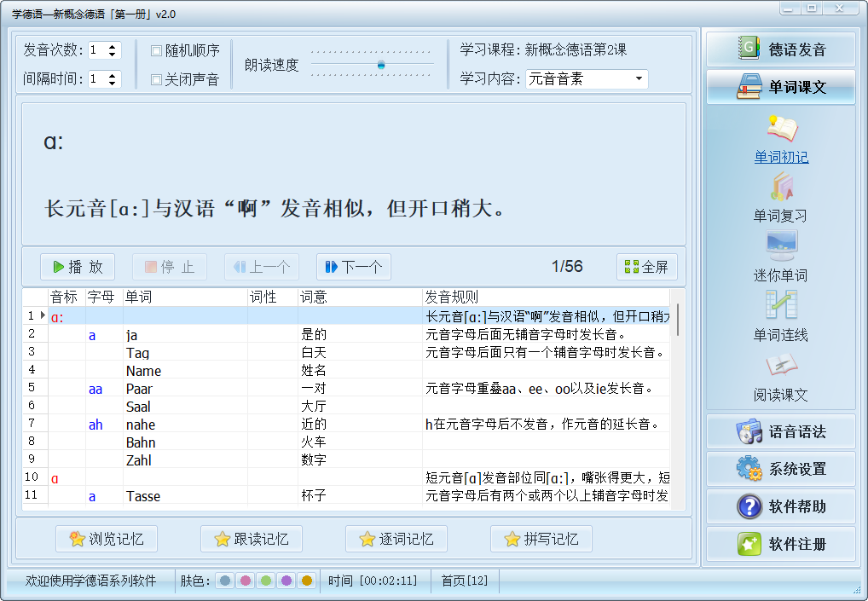Viewport: 868px width, 601px height.
Task: Click the 阅读课文 label
Action: (x=780, y=395)
